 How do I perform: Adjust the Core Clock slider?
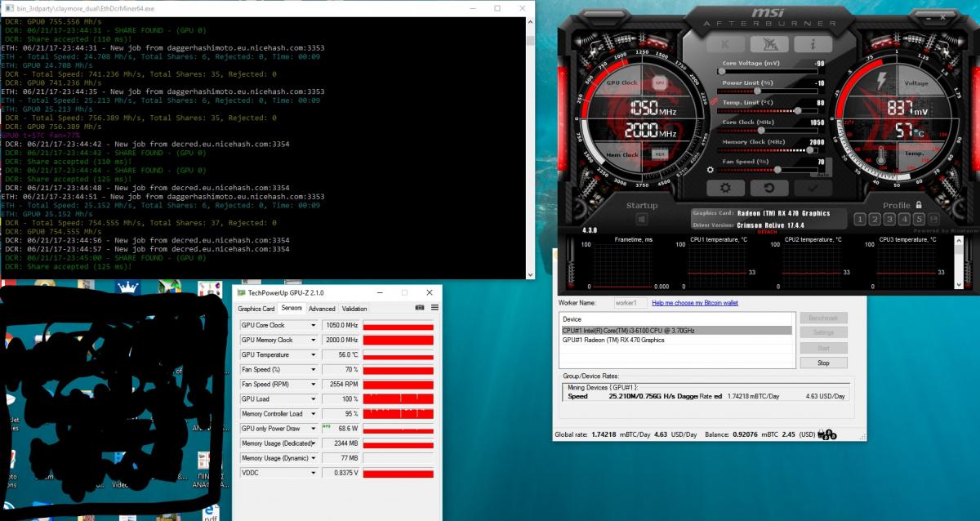(x=766, y=131)
